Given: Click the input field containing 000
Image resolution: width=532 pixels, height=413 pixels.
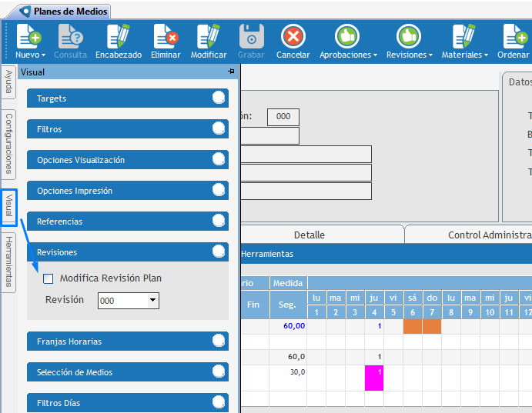Looking at the screenshot, I should 283,117.
